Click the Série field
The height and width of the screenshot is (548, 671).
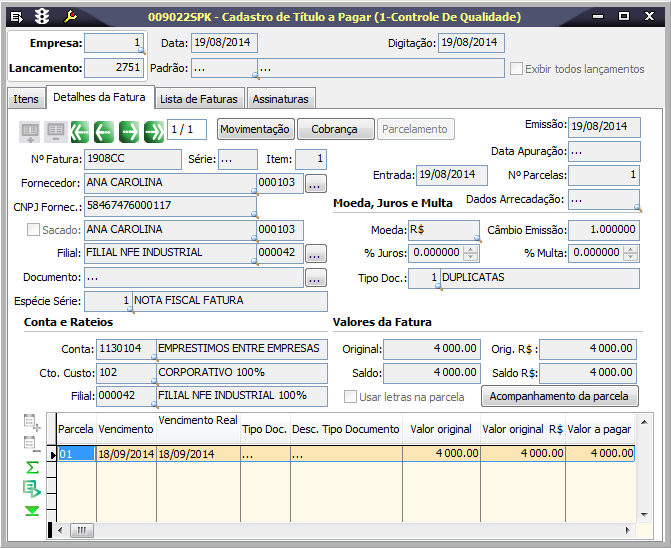point(238,159)
